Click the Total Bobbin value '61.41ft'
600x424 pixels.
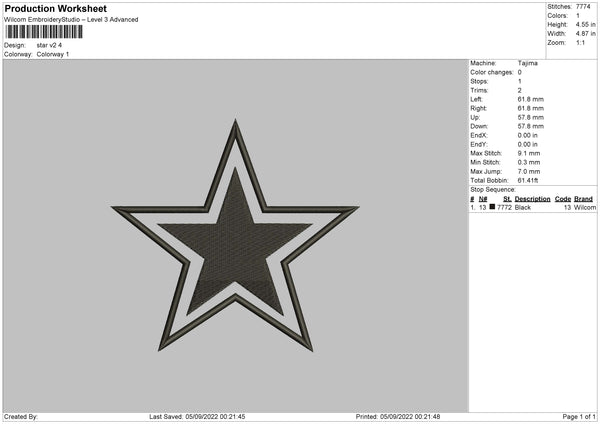pos(528,181)
